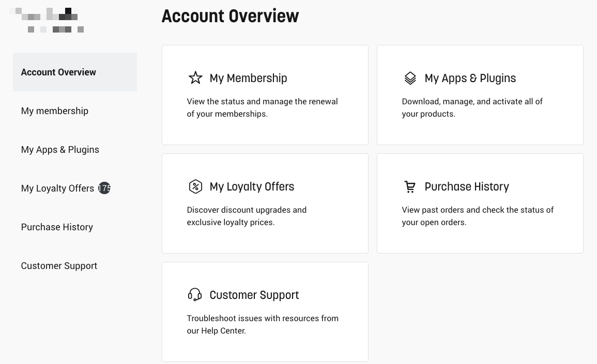The image size is (597, 364).
Task: Click the star icon beside My Membership
Action: [x=195, y=78]
